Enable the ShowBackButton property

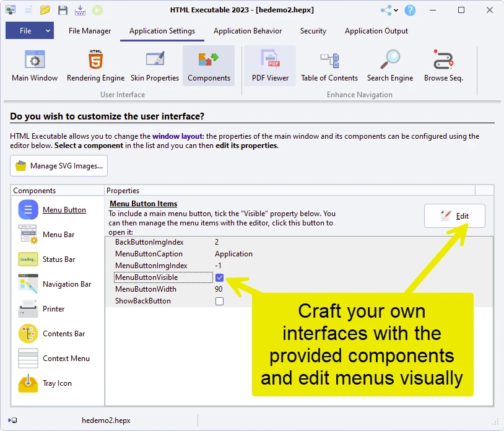tap(220, 301)
